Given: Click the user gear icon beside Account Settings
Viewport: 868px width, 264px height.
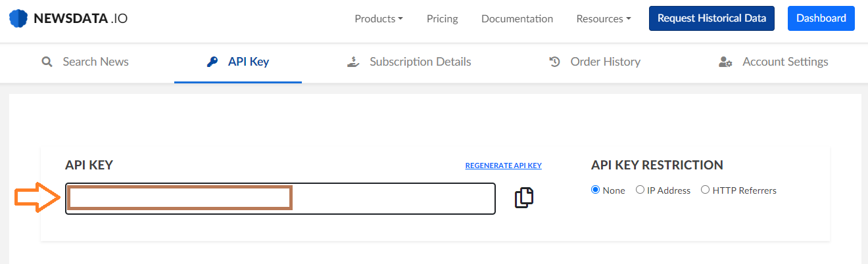Looking at the screenshot, I should [725, 62].
